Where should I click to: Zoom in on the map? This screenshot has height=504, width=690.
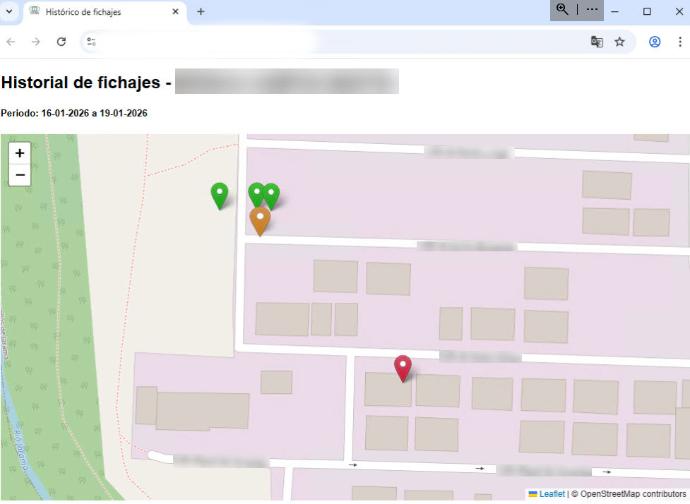point(20,153)
